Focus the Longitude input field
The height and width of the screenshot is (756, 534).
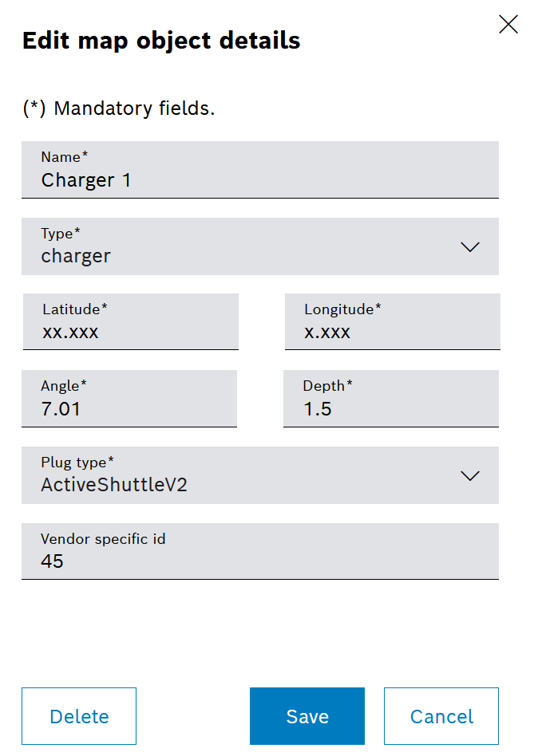[x=393, y=321]
